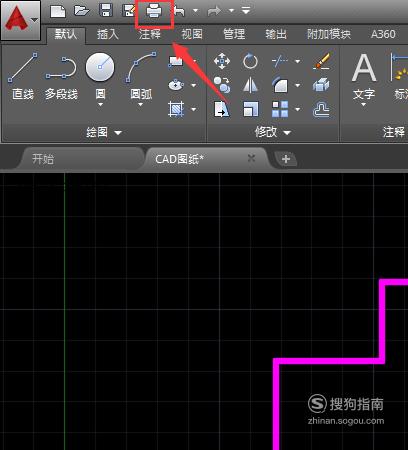Expand the 修改 panel
The width and height of the screenshot is (408, 450).
[273, 133]
